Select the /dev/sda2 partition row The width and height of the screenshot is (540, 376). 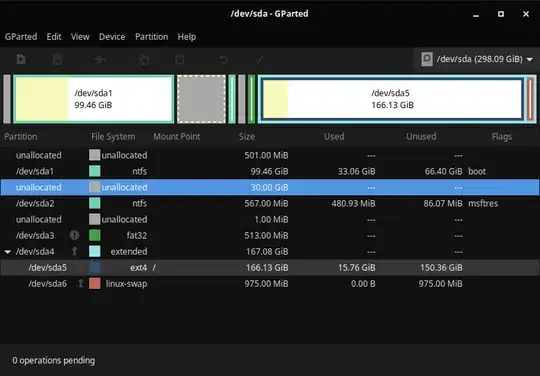[270, 203]
